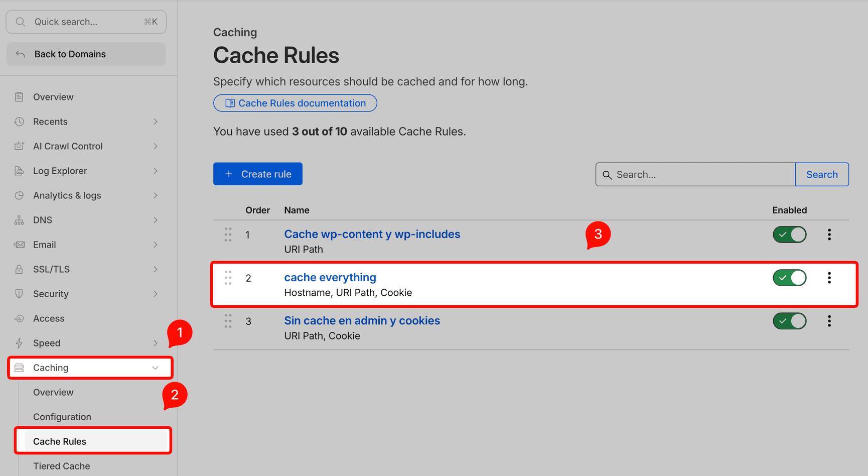Viewport: 868px width, 476px height.
Task: Toggle off the cache everything rule
Action: [789, 278]
